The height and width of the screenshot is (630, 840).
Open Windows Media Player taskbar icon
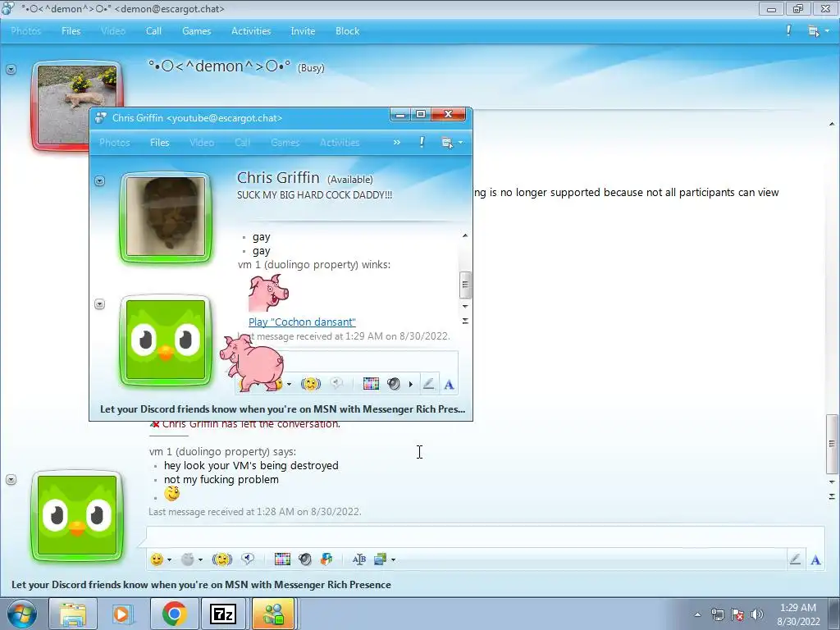click(x=123, y=614)
